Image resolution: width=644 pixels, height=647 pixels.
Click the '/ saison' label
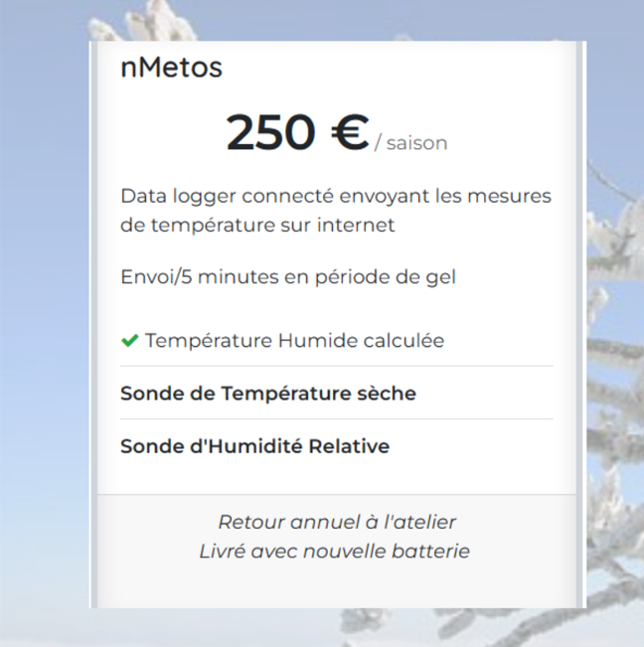(410, 143)
